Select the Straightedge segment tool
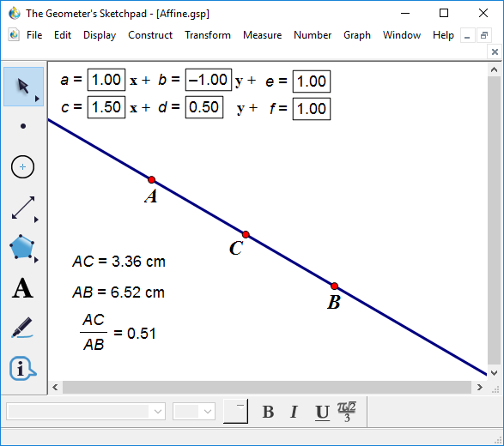The image size is (504, 446). (x=23, y=208)
